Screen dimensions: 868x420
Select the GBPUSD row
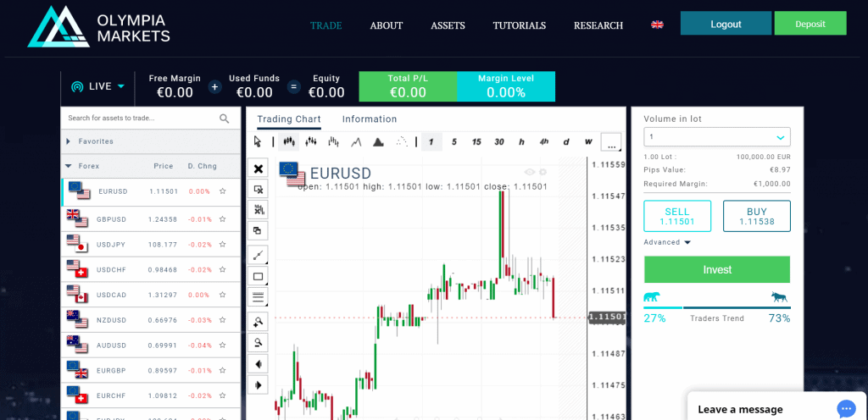click(x=151, y=218)
